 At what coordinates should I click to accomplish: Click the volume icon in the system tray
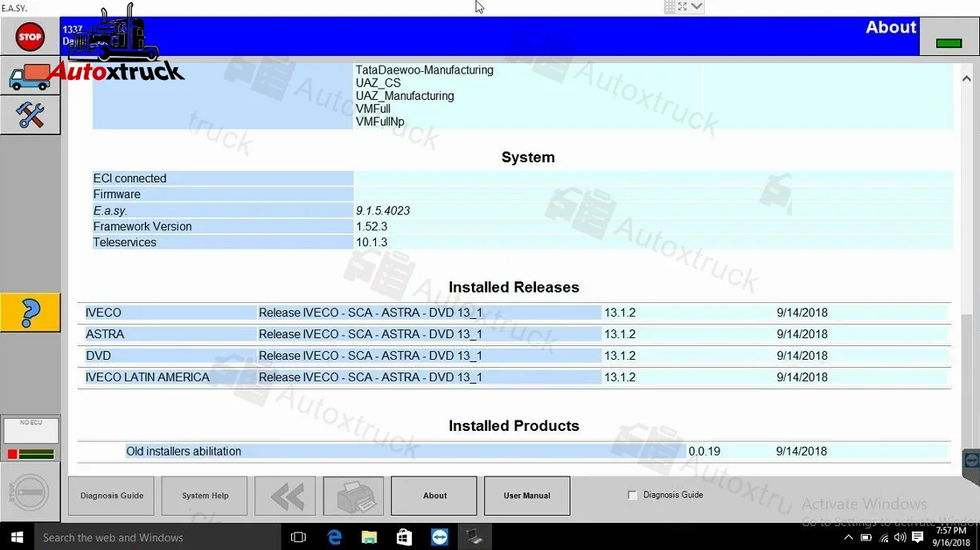tap(901, 537)
